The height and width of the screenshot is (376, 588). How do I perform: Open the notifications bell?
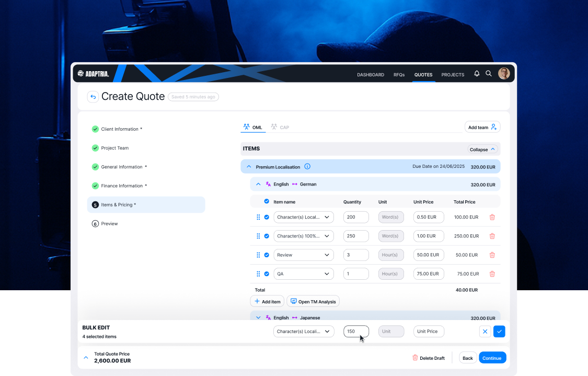point(477,74)
